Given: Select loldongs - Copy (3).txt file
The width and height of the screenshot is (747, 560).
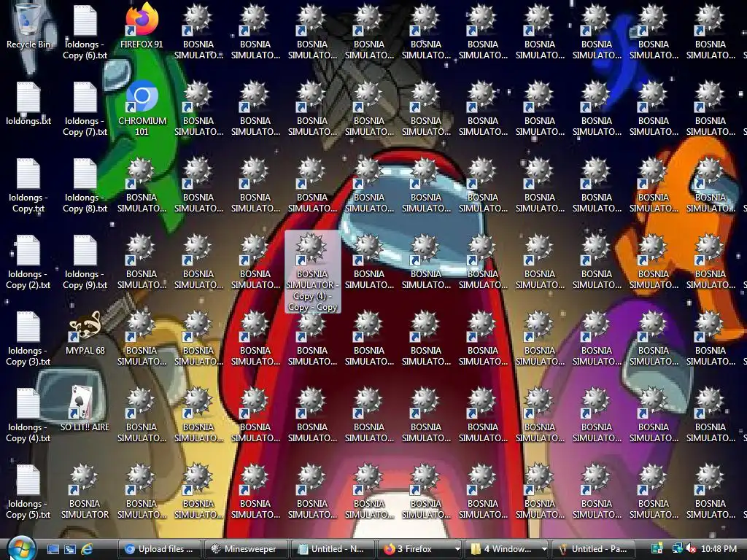Looking at the screenshot, I should 28,338.
